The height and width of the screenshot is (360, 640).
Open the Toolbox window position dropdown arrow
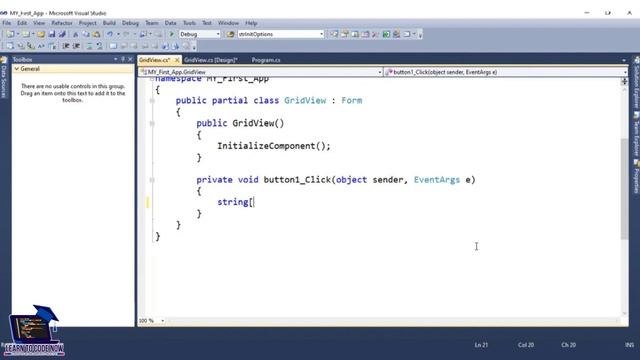click(116, 60)
